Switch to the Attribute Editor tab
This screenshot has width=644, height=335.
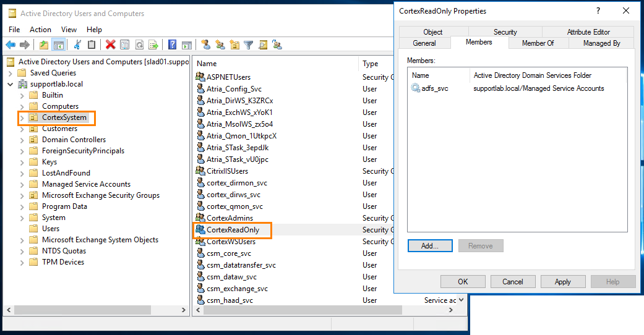point(588,32)
